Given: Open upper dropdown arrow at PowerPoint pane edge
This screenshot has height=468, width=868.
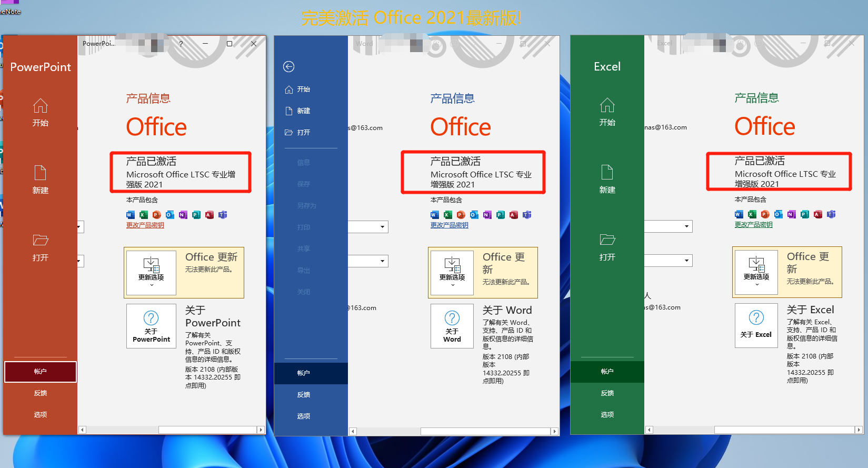Looking at the screenshot, I should coord(79,227).
